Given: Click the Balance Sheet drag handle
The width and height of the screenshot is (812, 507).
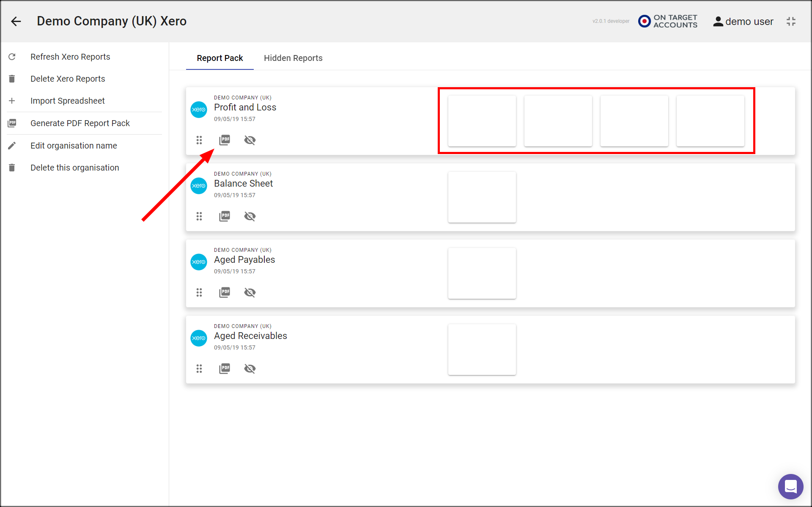Looking at the screenshot, I should pyautogui.click(x=199, y=216).
